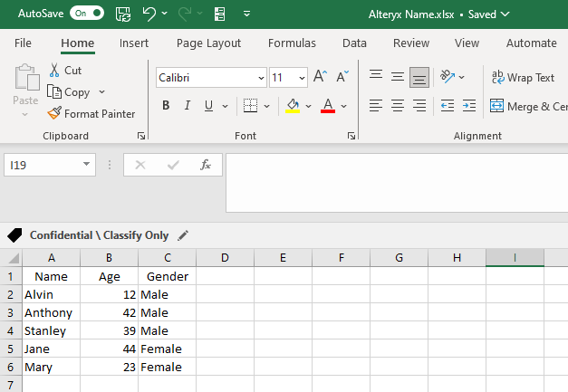Increase font size with large A icon

320,78
